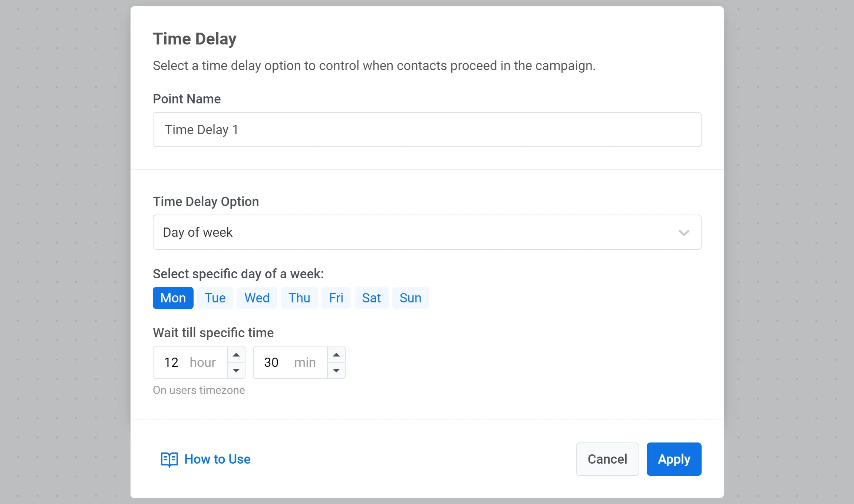Select Tue as the day
Image resolution: width=854 pixels, height=504 pixels.
215,298
